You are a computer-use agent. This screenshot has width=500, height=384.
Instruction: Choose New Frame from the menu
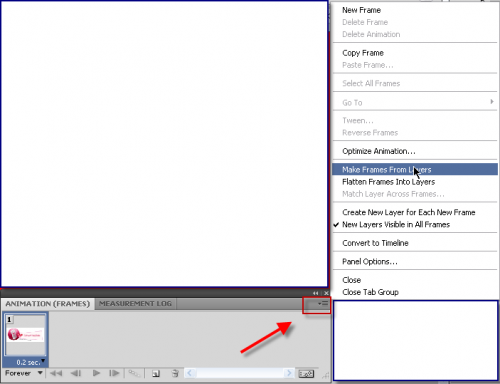415,10
